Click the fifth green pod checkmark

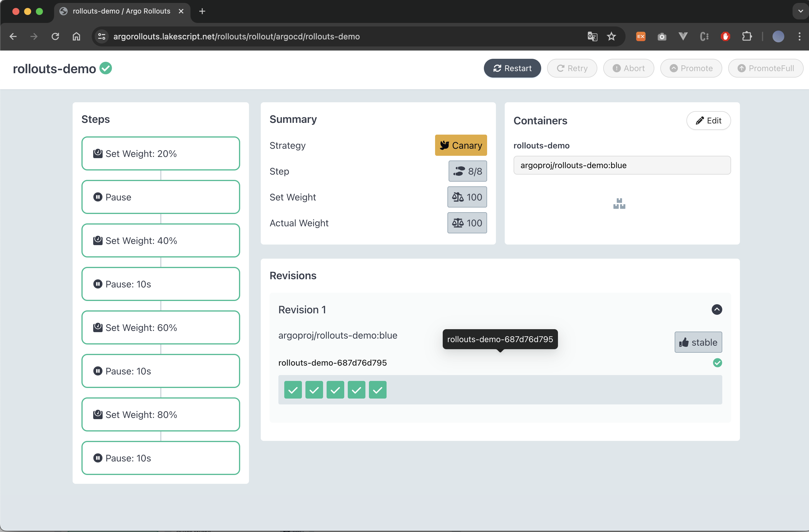tap(377, 389)
